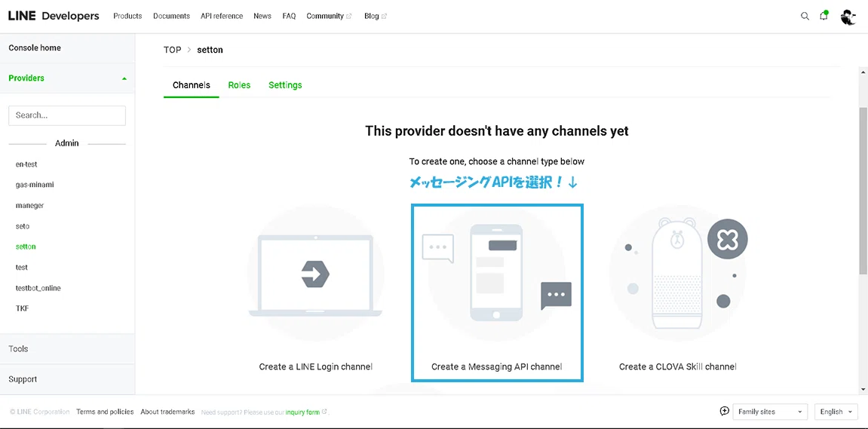The height and width of the screenshot is (429, 868).
Task: Click the LINE Developers logo
Action: (53, 16)
